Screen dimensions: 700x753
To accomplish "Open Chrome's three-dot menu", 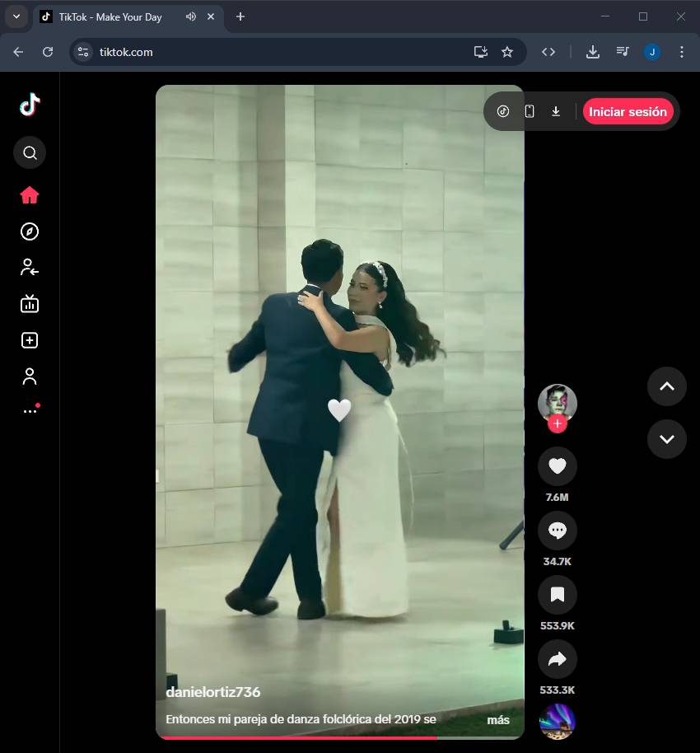I will click(x=681, y=52).
